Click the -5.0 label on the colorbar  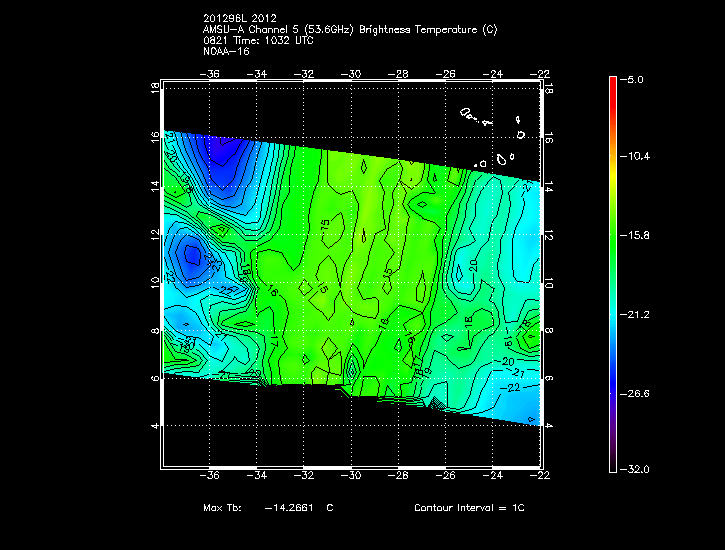[635, 78]
